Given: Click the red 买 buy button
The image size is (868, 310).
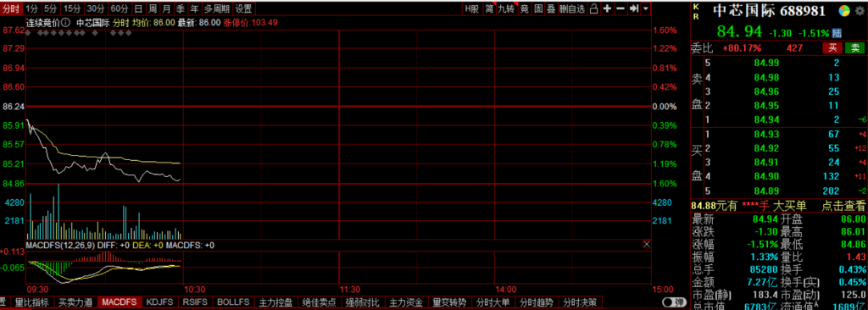Looking at the screenshot, I should 832,47.
